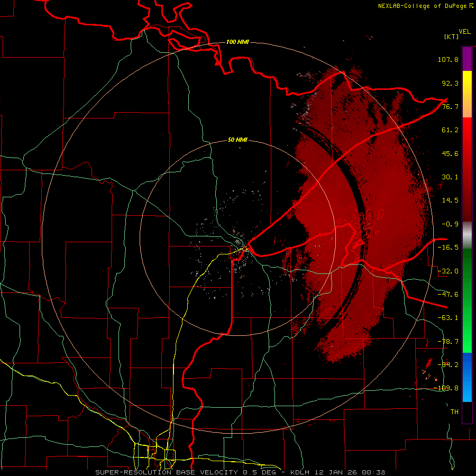This screenshot has height=476, width=476.
Task: Click the VEL legend title
Action: click(464, 32)
